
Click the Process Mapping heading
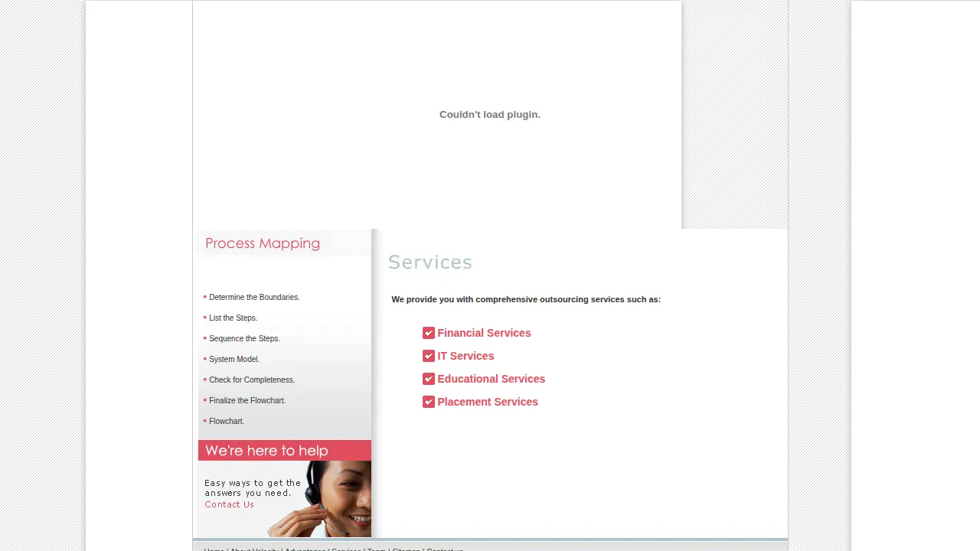[263, 243]
